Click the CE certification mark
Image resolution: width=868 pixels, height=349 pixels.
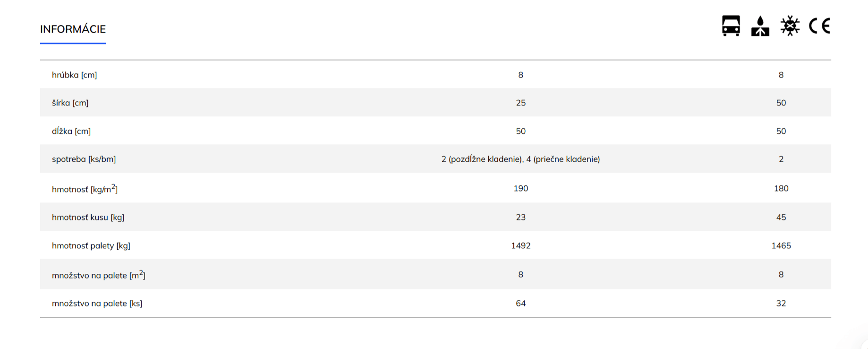coord(819,26)
